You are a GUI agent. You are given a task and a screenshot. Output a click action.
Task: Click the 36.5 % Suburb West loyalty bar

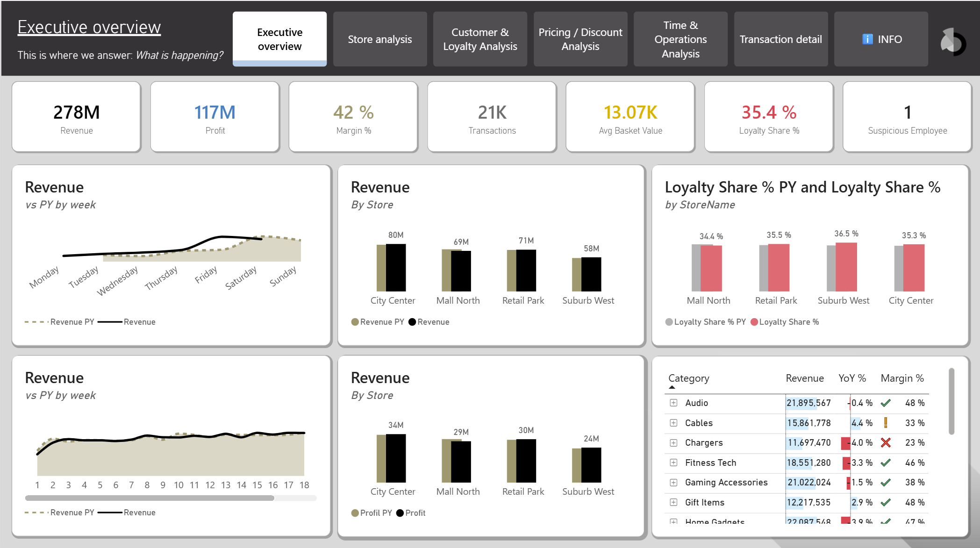pos(846,267)
